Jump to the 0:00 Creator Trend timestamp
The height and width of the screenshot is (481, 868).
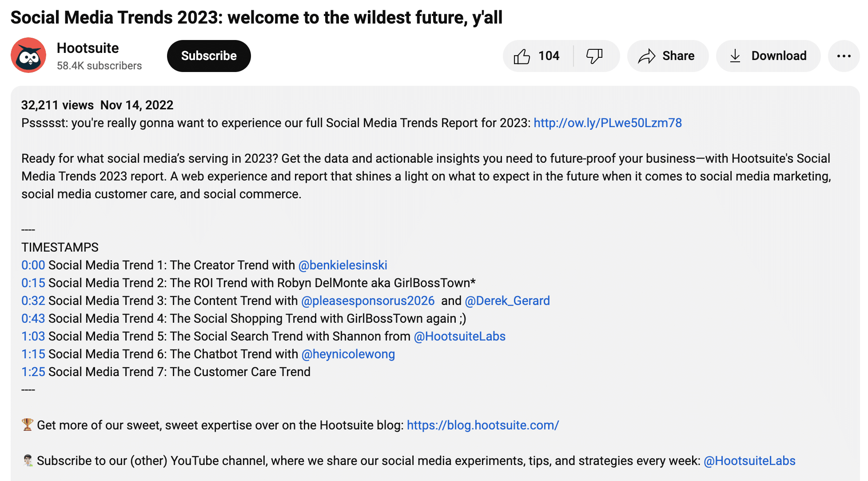(33, 265)
